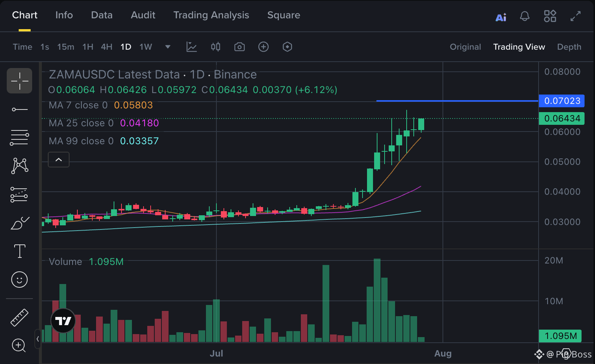Open the layout grid icon

pyautogui.click(x=550, y=16)
